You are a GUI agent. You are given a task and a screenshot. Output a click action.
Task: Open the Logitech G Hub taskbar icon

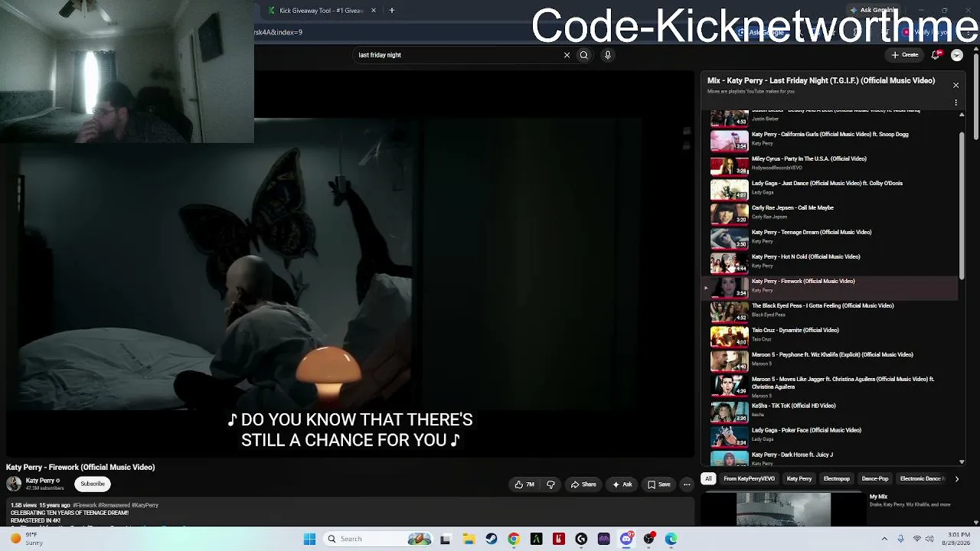pyautogui.click(x=581, y=539)
